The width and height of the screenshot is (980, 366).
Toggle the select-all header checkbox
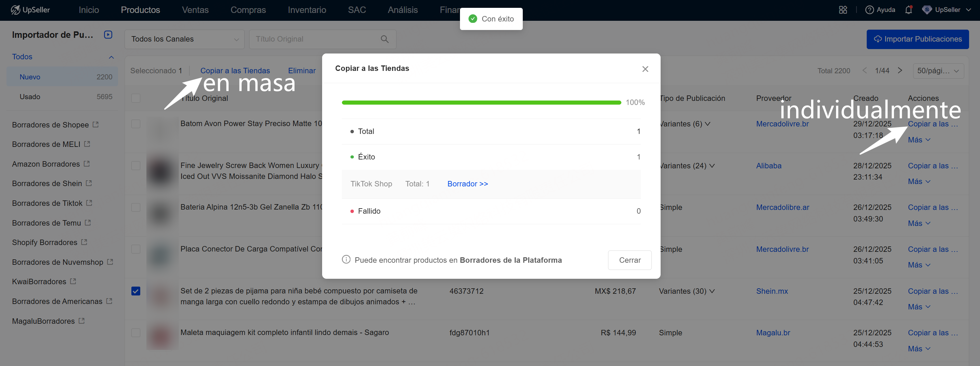[x=136, y=98]
